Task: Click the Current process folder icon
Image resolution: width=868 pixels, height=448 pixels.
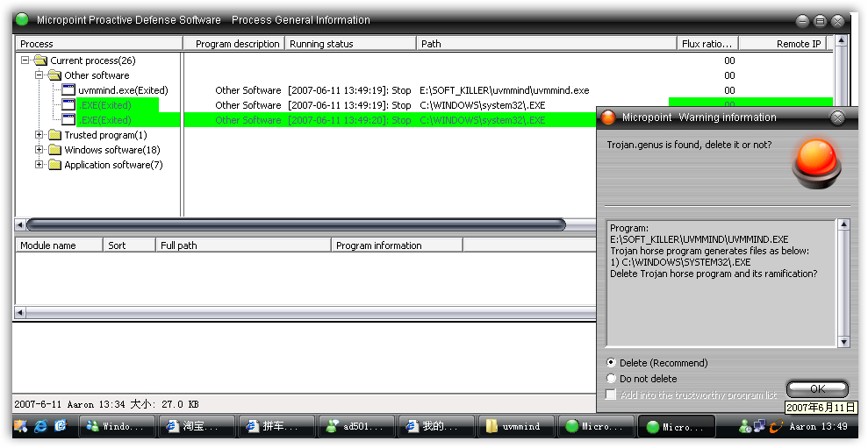Action: (40, 60)
